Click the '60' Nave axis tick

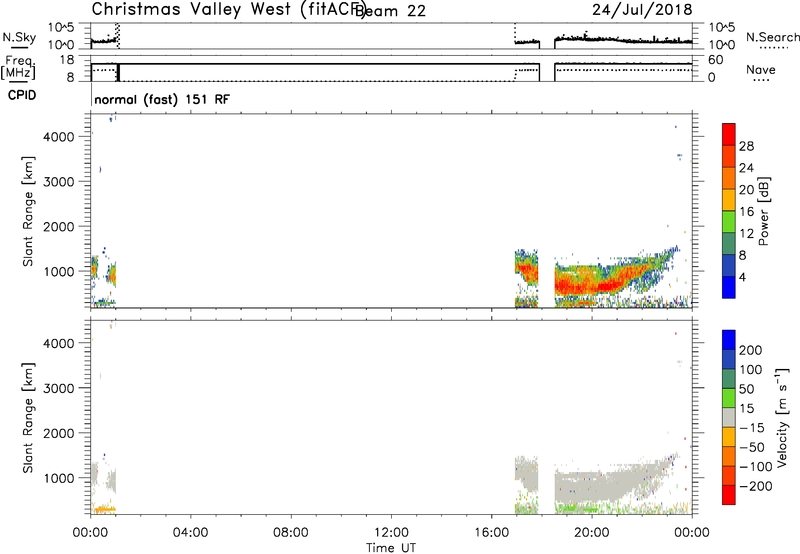[x=715, y=60]
